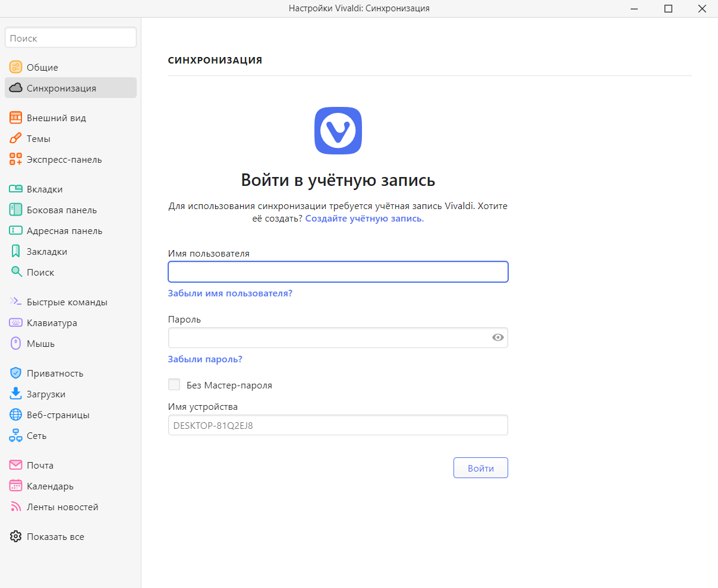Click the Ленты новостей RSS icon
Image resolution: width=718 pixels, height=588 pixels.
tap(15, 507)
